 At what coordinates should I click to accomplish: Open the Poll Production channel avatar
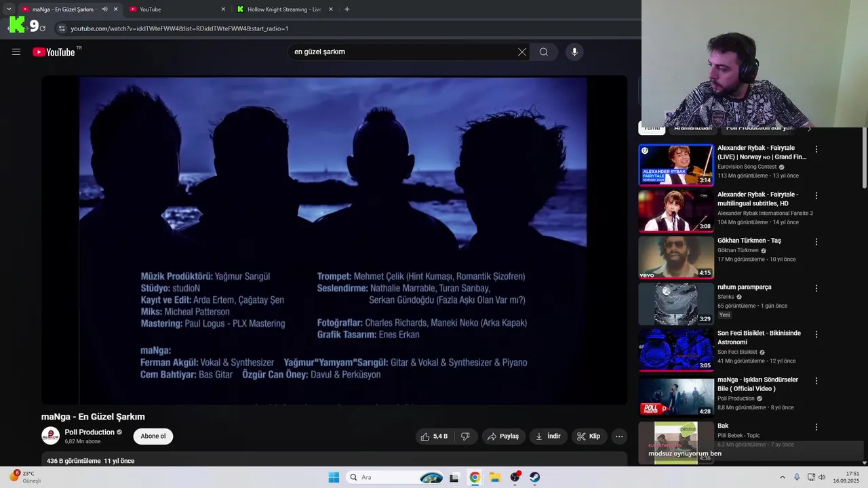coord(50,436)
